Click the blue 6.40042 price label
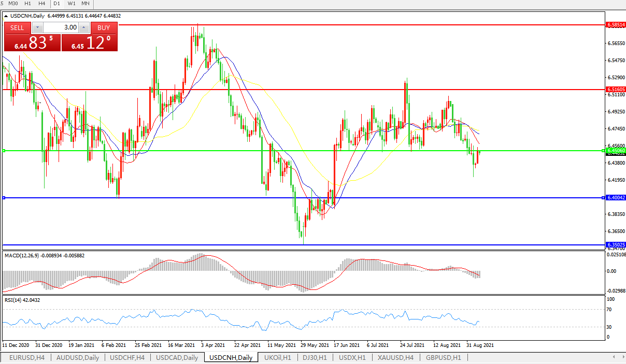This screenshot has height=364, width=626. coord(616,198)
